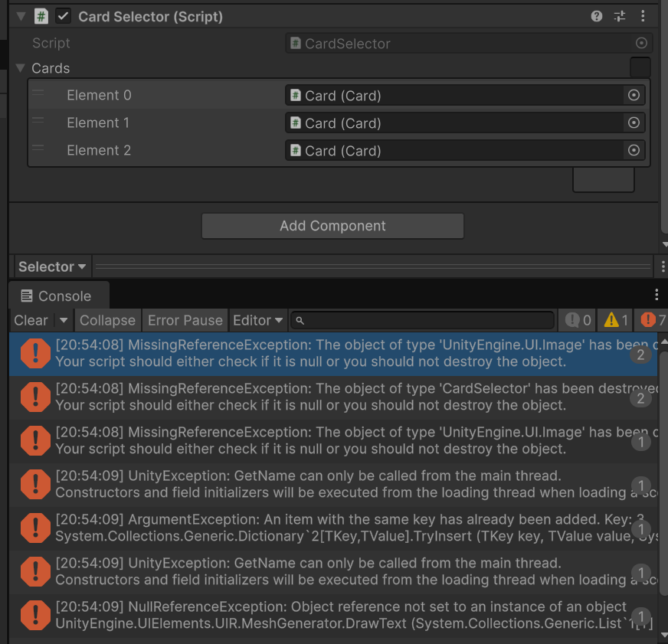Open Console panel three-dot options menu

click(x=657, y=296)
